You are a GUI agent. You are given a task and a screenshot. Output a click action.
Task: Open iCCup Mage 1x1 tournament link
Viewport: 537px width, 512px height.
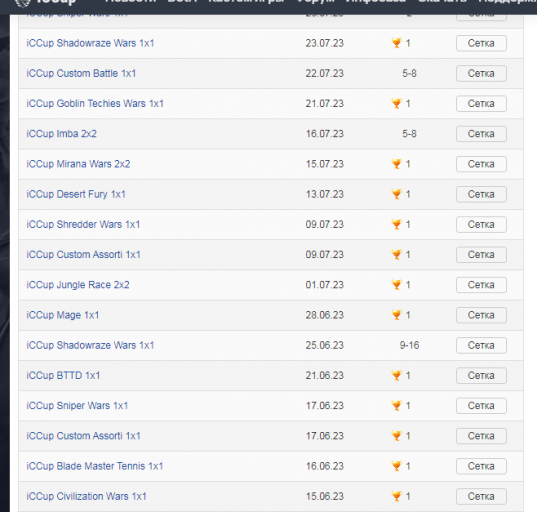63,315
